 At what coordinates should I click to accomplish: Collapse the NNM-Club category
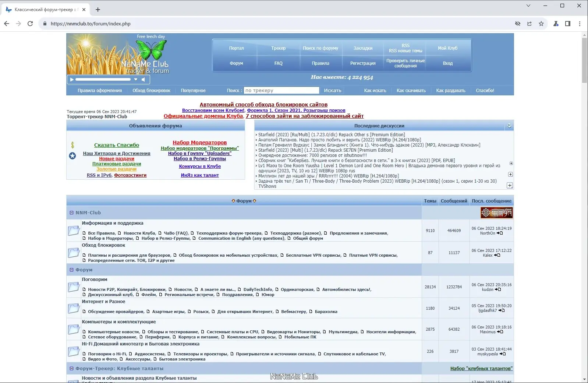pyautogui.click(x=72, y=212)
